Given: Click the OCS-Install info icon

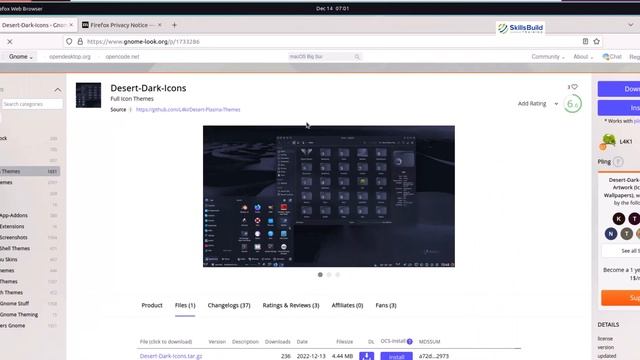Looking at the screenshot, I should click(x=409, y=341).
